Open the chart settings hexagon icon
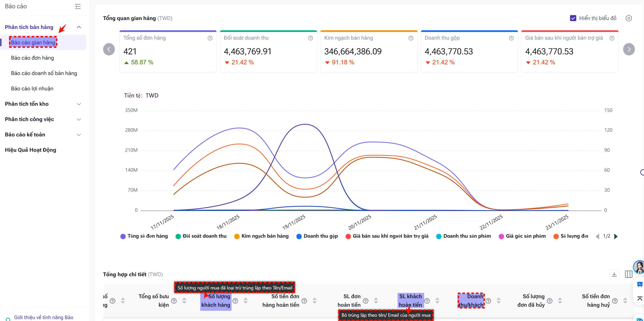The height and width of the screenshot is (321, 644). [x=628, y=18]
